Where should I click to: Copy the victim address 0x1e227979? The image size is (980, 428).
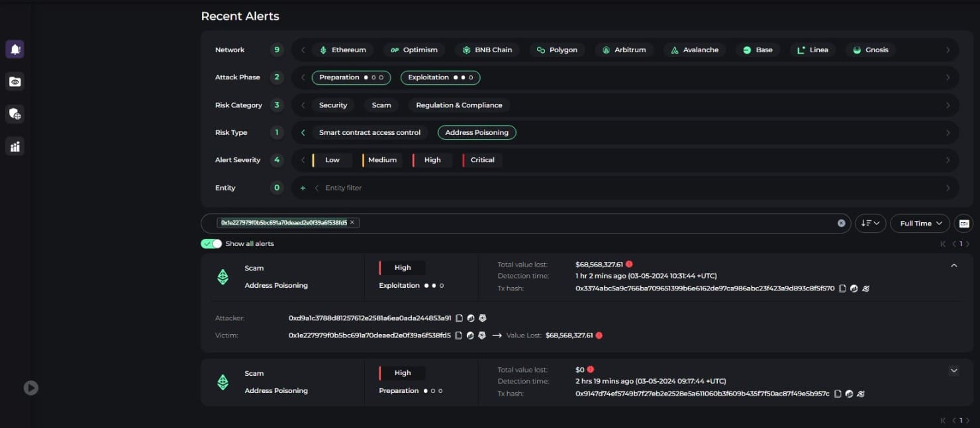pos(459,335)
